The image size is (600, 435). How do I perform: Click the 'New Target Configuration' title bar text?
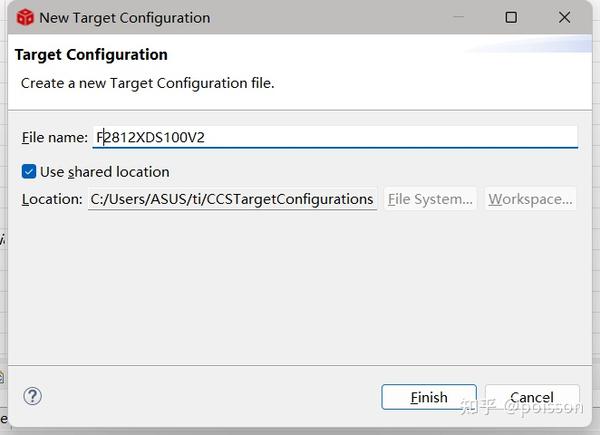[x=125, y=18]
